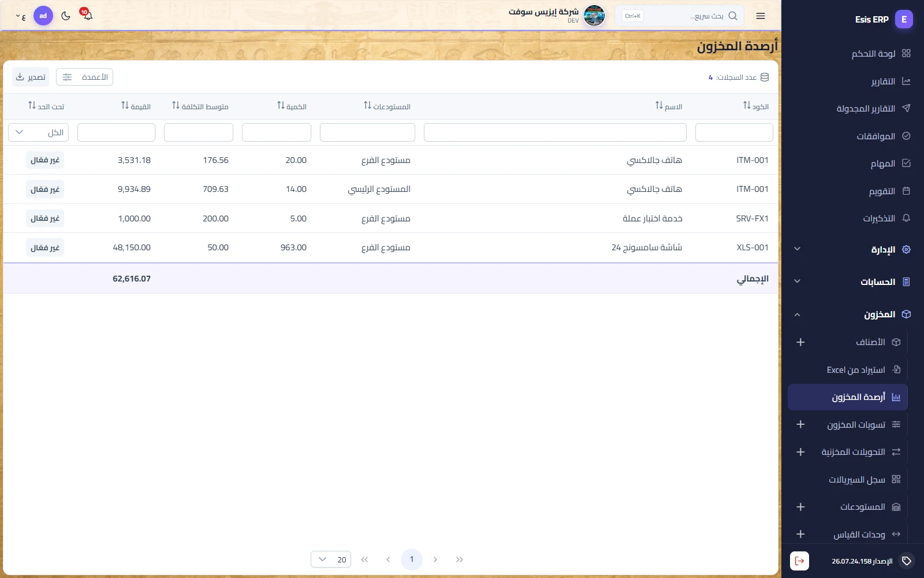Click the الأعمدة columns button
The width and height of the screenshot is (924, 578).
(84, 77)
